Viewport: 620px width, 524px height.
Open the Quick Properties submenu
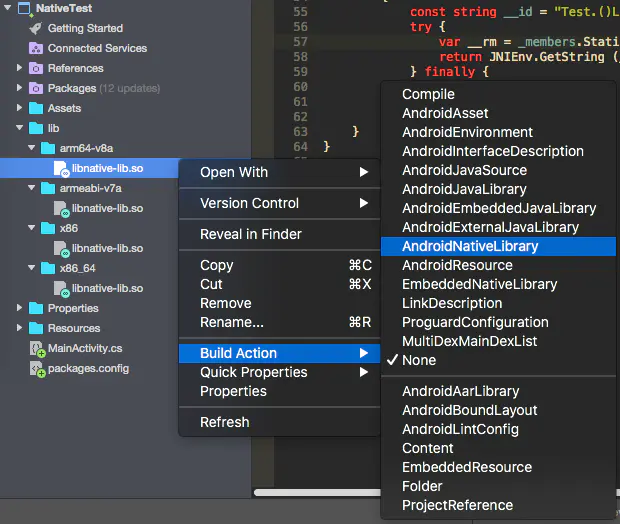click(x=279, y=372)
